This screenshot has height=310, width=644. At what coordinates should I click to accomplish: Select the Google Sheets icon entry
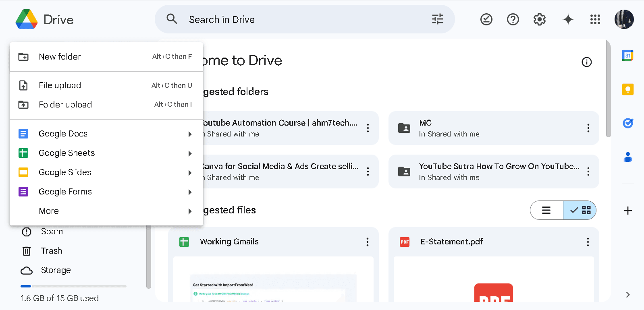click(x=23, y=153)
